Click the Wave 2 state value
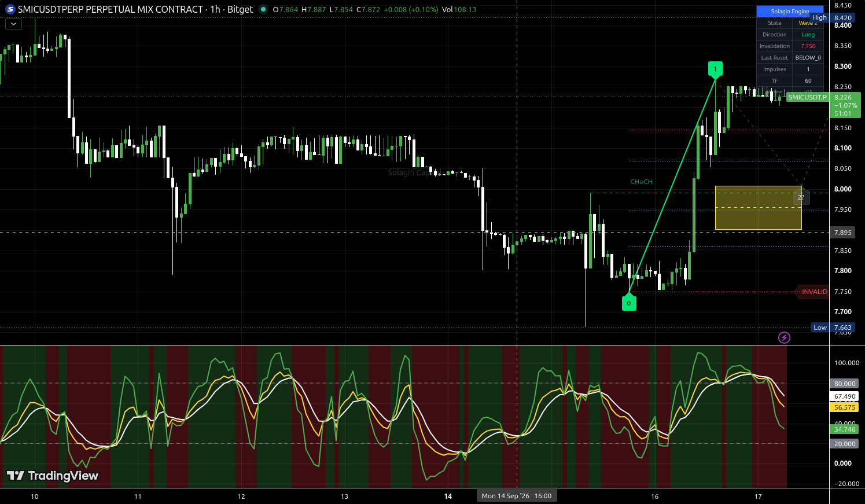This screenshot has height=504, width=865. (x=808, y=23)
